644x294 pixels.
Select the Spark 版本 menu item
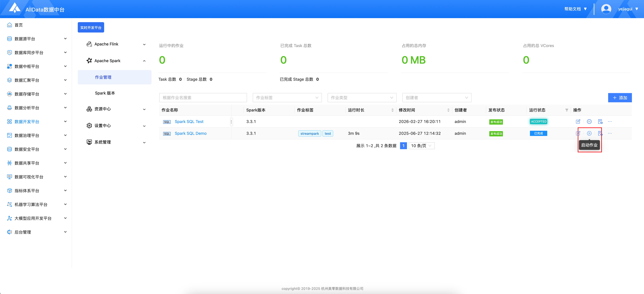[105, 93]
